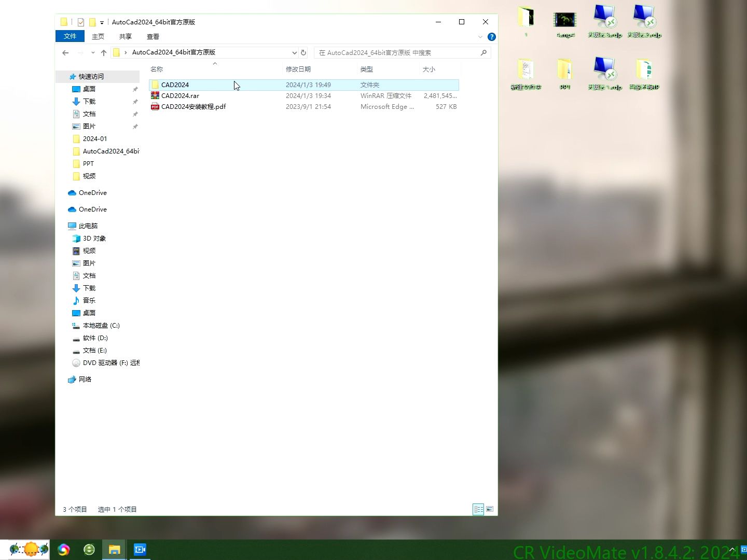Launch Chrome from the taskbar

click(x=63, y=549)
